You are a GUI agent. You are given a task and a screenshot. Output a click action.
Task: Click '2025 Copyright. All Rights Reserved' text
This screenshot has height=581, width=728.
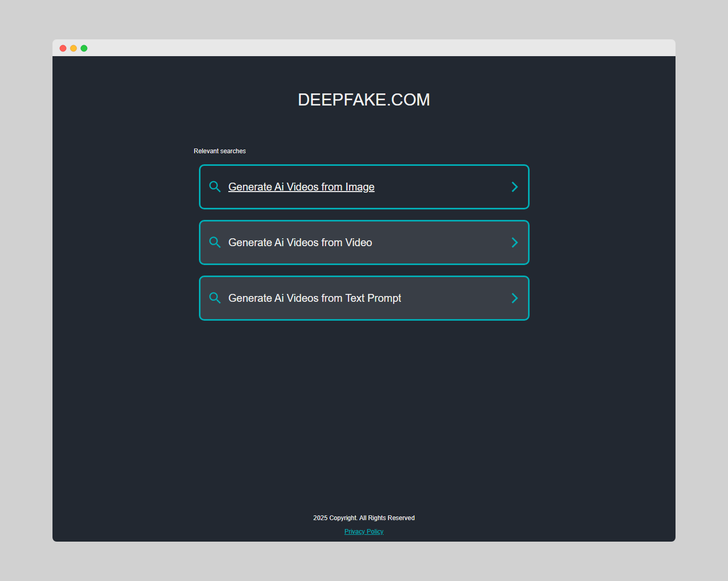pyautogui.click(x=364, y=518)
